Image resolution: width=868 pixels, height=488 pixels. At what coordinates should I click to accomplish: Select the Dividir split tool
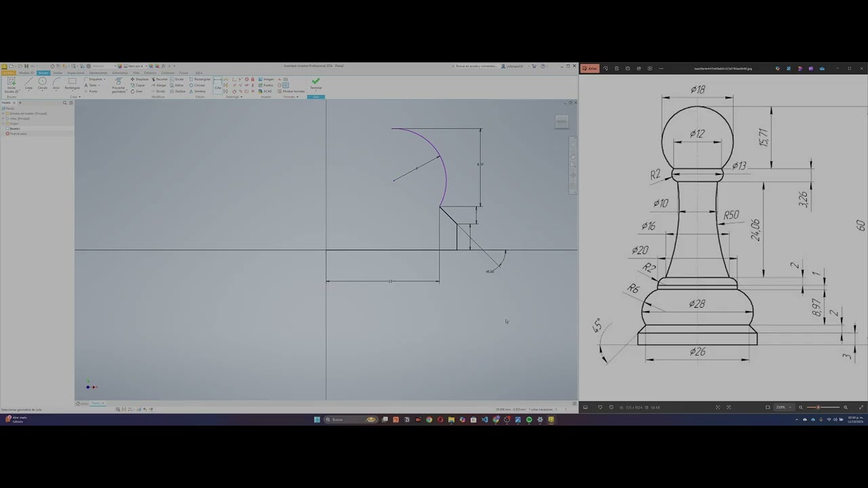[158, 91]
